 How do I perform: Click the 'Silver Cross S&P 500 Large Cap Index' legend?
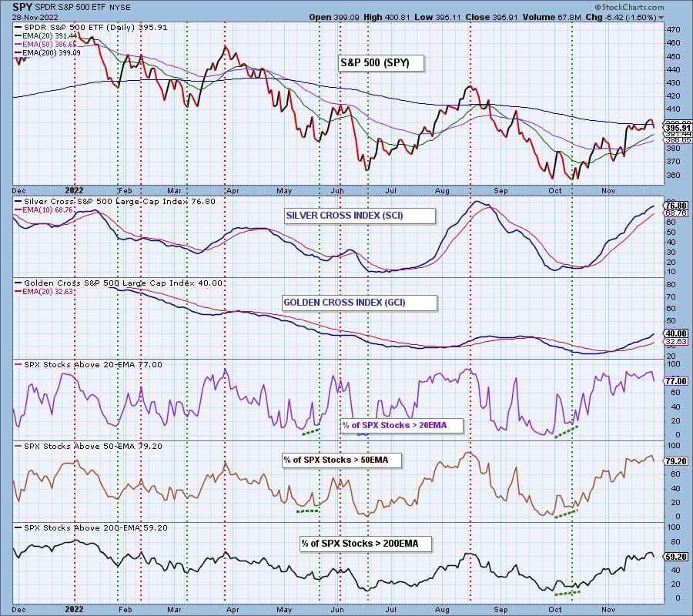(x=115, y=202)
